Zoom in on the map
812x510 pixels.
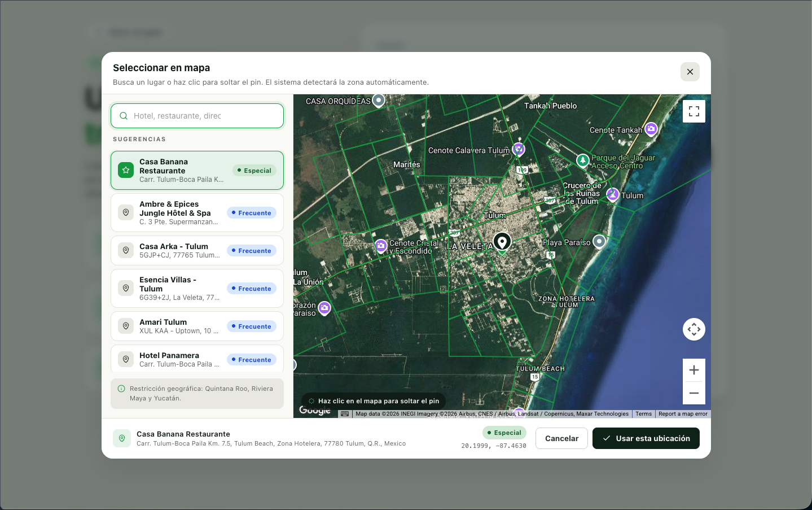coord(694,370)
